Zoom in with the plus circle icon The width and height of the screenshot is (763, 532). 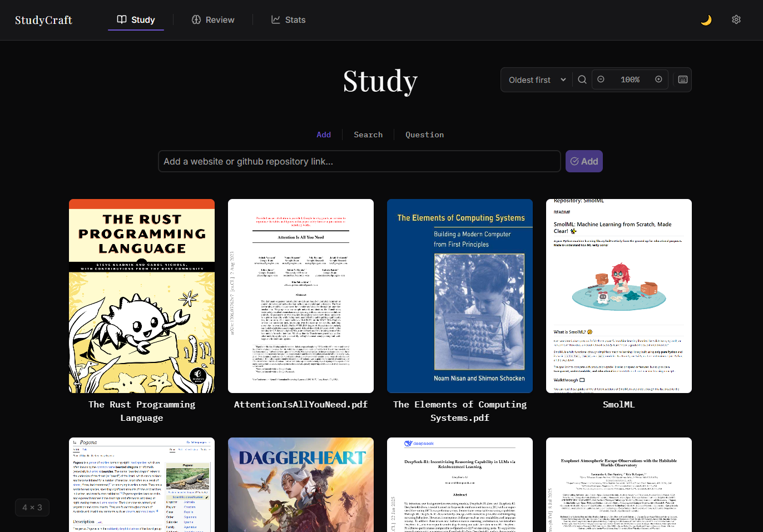[658, 79]
